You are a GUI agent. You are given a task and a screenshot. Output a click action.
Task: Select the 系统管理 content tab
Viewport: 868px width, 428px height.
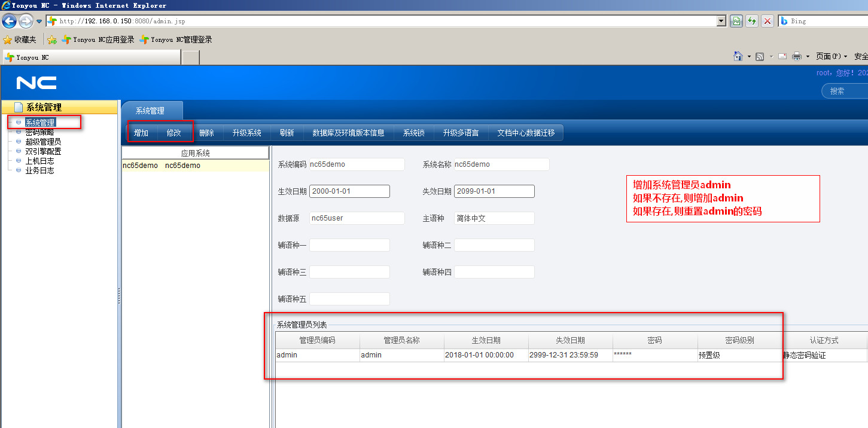click(150, 111)
